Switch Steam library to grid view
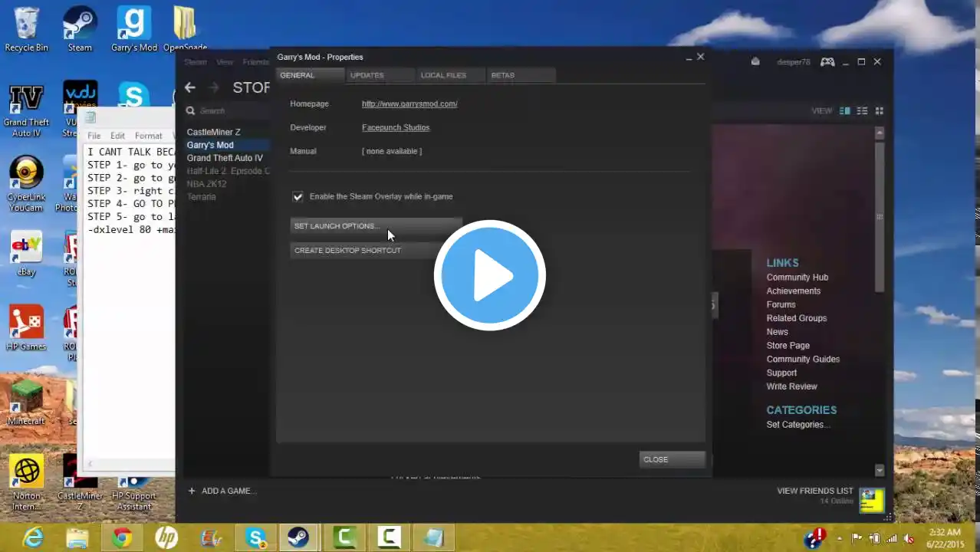Image resolution: width=980 pixels, height=552 pixels. tap(880, 110)
